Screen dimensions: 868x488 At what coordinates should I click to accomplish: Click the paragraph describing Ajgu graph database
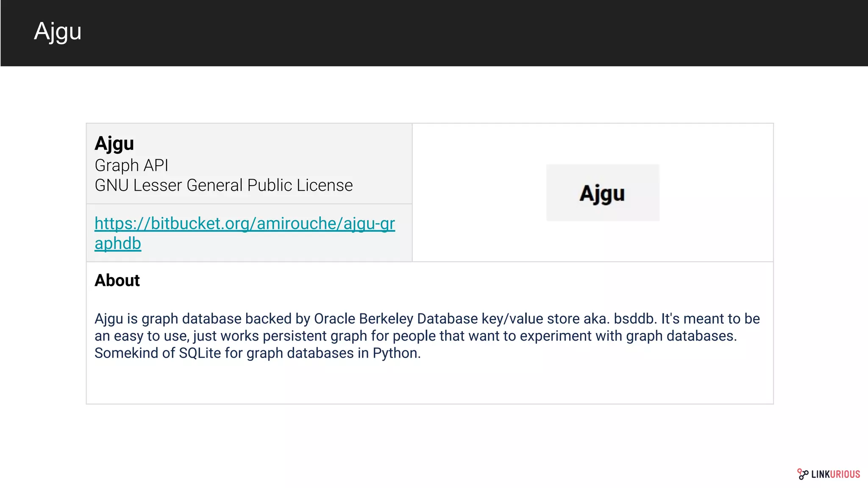(x=427, y=335)
